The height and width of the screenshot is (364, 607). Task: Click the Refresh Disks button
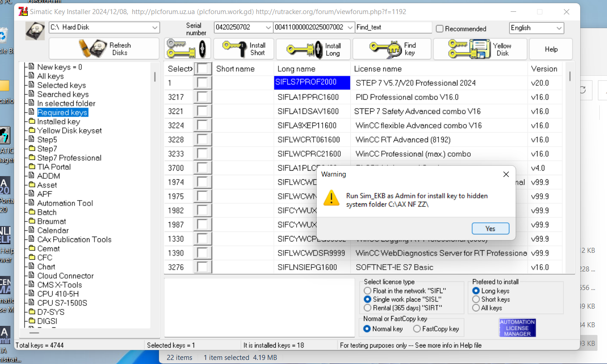tap(104, 49)
